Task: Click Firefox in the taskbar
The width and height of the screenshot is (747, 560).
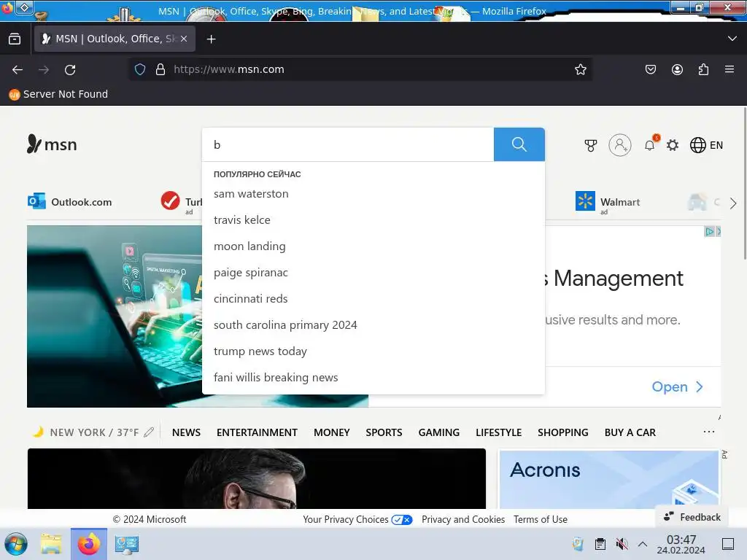Action: tap(89, 544)
